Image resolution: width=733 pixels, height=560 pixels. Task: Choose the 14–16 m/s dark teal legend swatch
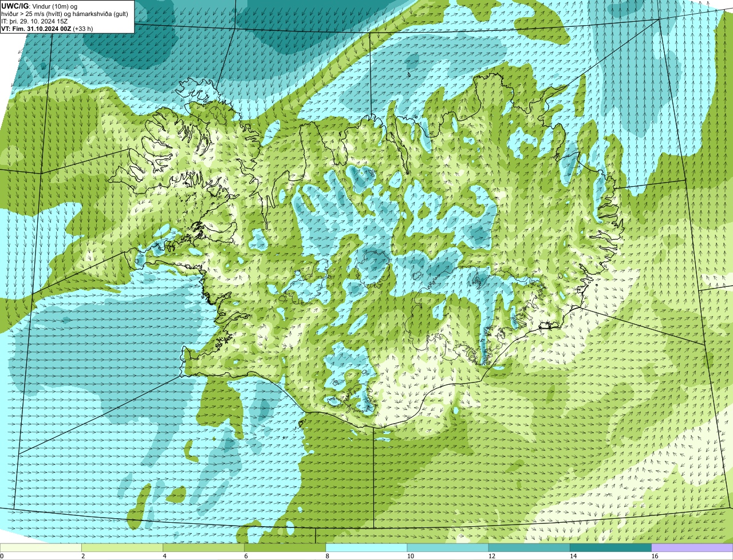tap(610, 547)
